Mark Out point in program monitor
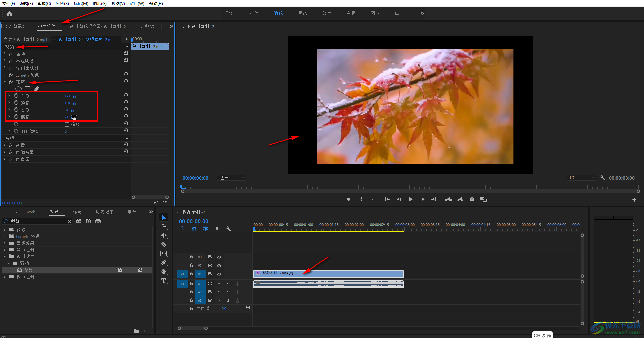644x338 pixels. pyautogui.click(x=372, y=199)
